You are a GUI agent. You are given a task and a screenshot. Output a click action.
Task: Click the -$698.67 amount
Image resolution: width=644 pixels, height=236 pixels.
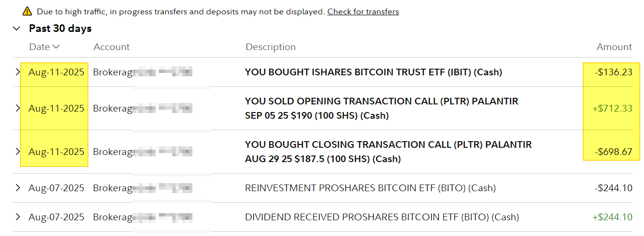pyautogui.click(x=613, y=152)
